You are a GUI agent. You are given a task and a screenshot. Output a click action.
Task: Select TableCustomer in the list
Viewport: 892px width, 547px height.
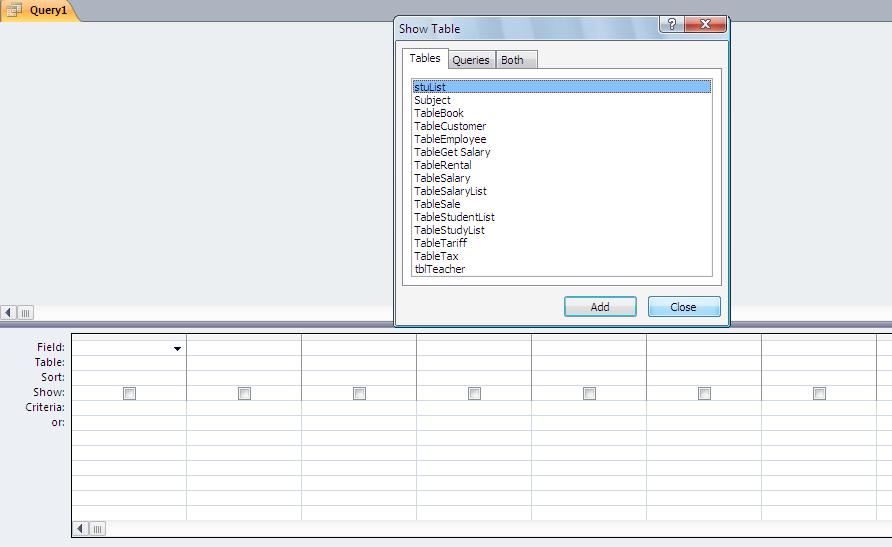tap(561, 126)
